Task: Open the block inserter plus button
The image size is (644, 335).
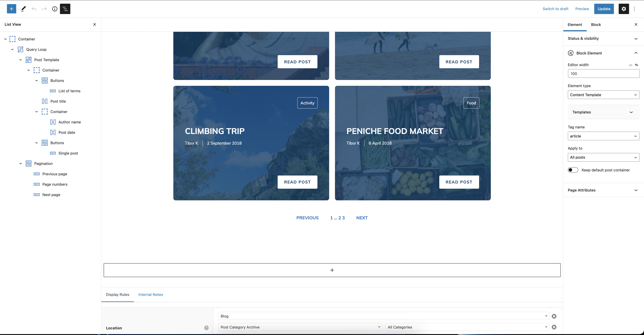Action: (11, 9)
